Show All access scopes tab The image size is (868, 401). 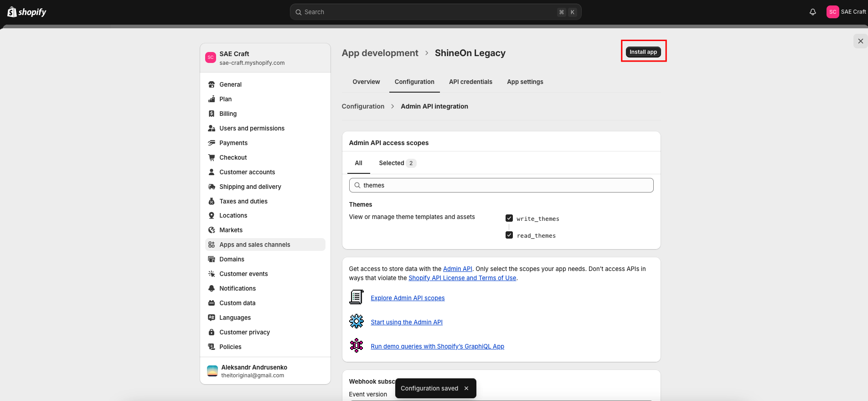(359, 163)
